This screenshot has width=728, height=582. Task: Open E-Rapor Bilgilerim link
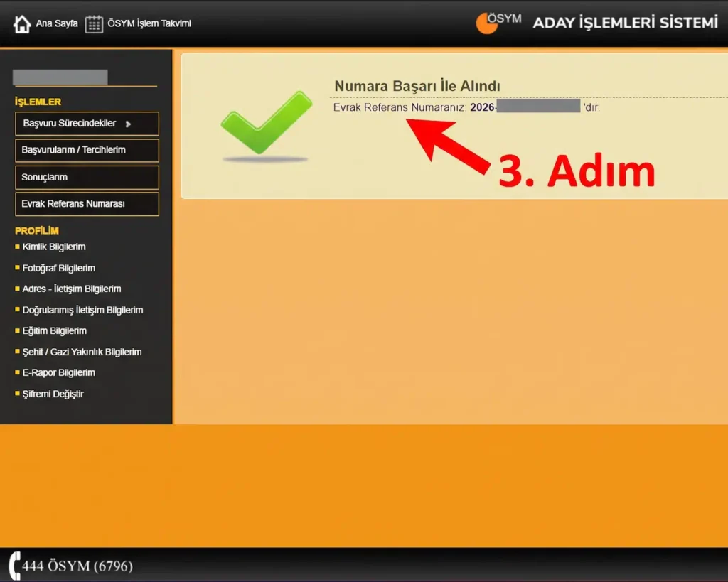tap(58, 372)
